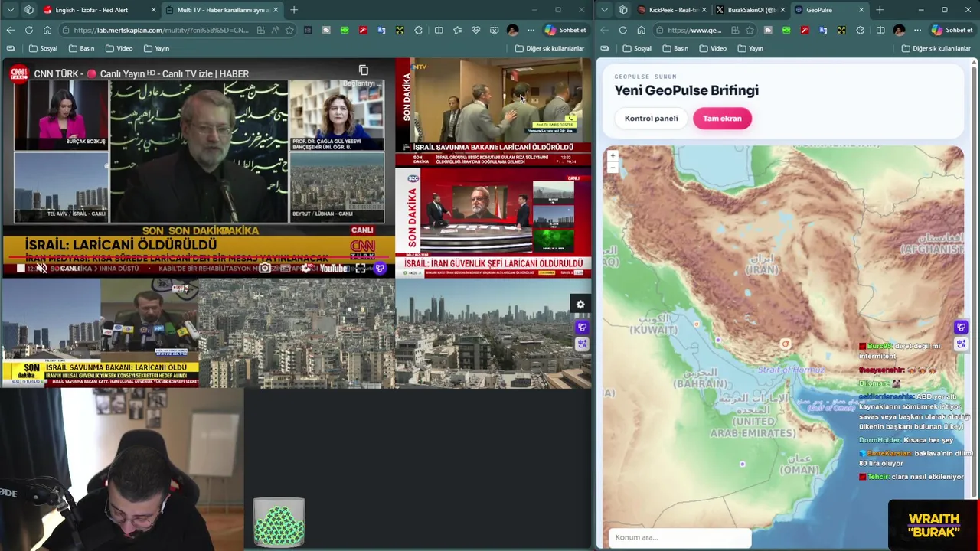Open Favorites list icon in left browser window
The image size is (980, 551).
[x=457, y=30]
